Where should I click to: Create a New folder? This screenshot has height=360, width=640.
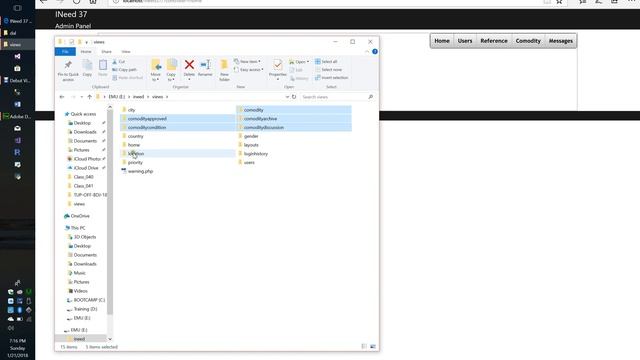click(x=224, y=70)
